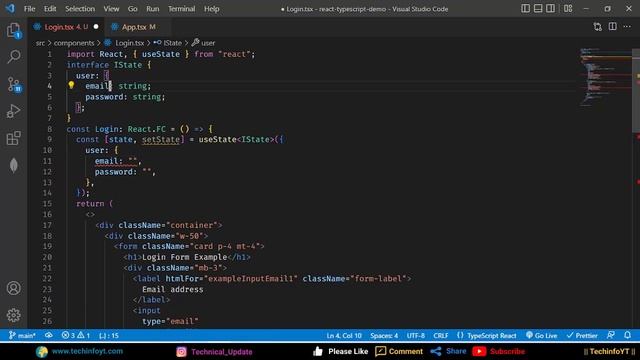Split the editor to the right

(613, 27)
